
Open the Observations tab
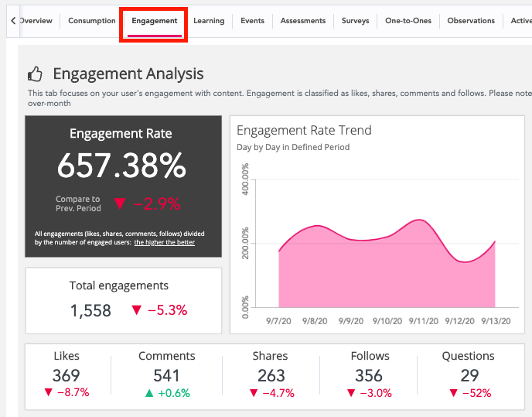[x=471, y=21]
